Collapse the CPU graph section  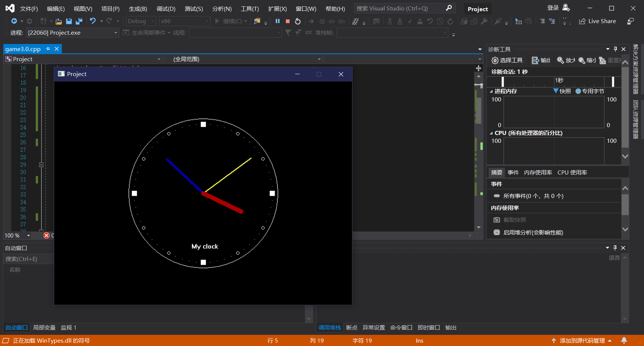point(491,133)
